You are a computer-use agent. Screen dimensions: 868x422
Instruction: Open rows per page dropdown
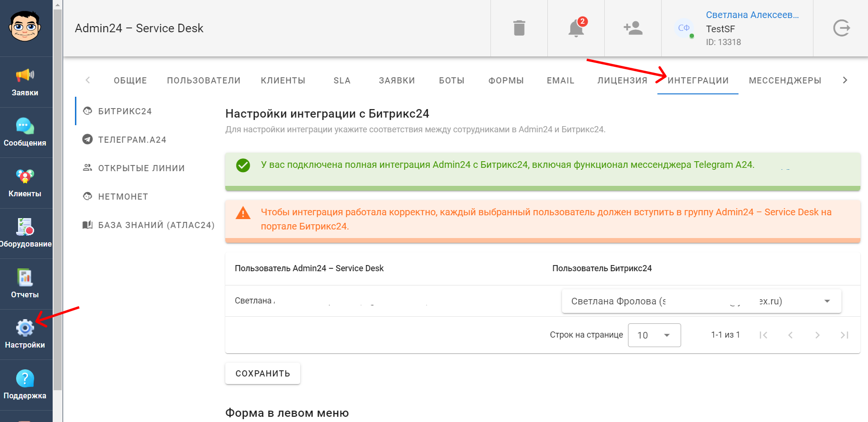click(x=654, y=335)
